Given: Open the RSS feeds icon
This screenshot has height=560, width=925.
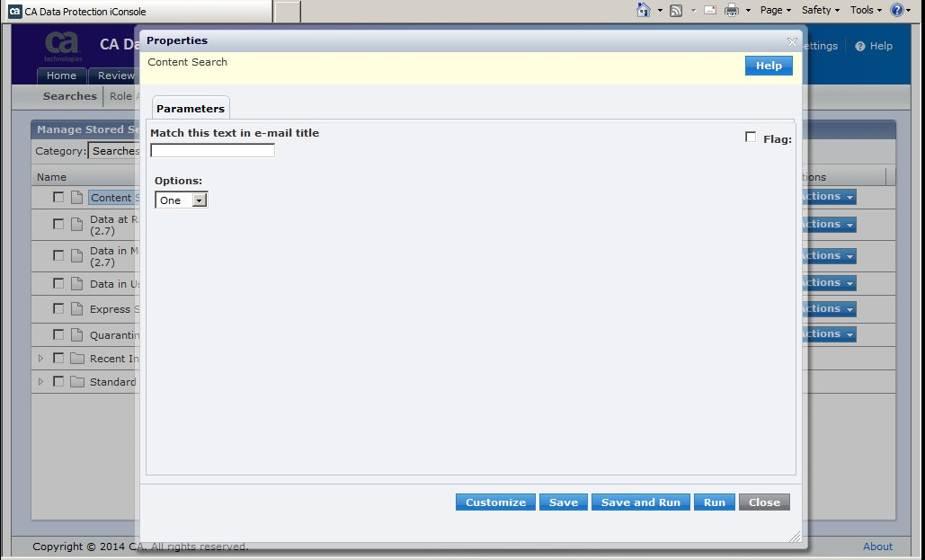Looking at the screenshot, I should click(676, 10).
